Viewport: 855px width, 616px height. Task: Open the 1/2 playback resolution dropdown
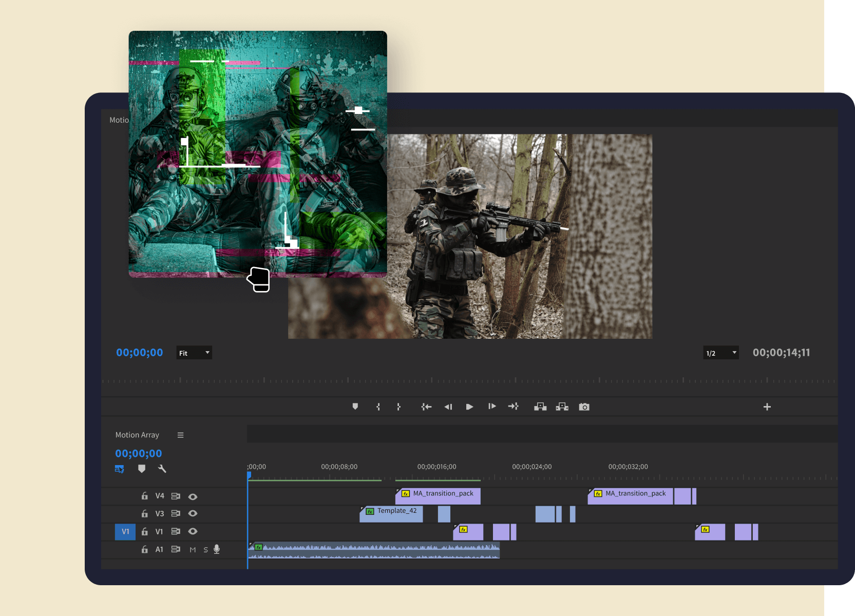click(x=720, y=353)
